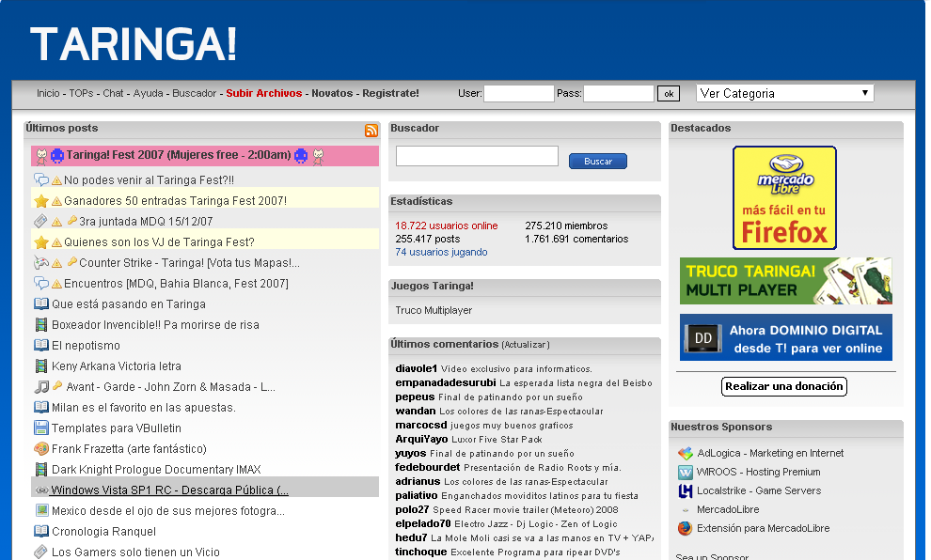
Task: Click the star icon beside 'Quienes son los VJ de Taringa Fest?'
Action: (41, 242)
